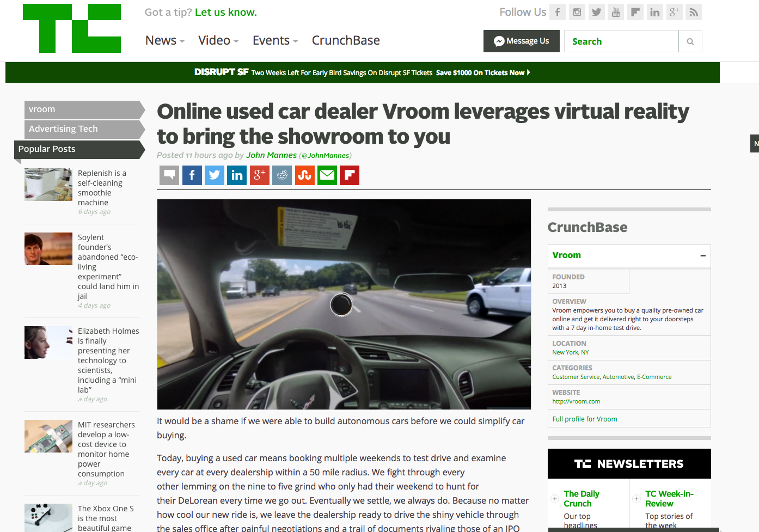Open the Video dropdown menu
759x532 pixels.
click(218, 40)
